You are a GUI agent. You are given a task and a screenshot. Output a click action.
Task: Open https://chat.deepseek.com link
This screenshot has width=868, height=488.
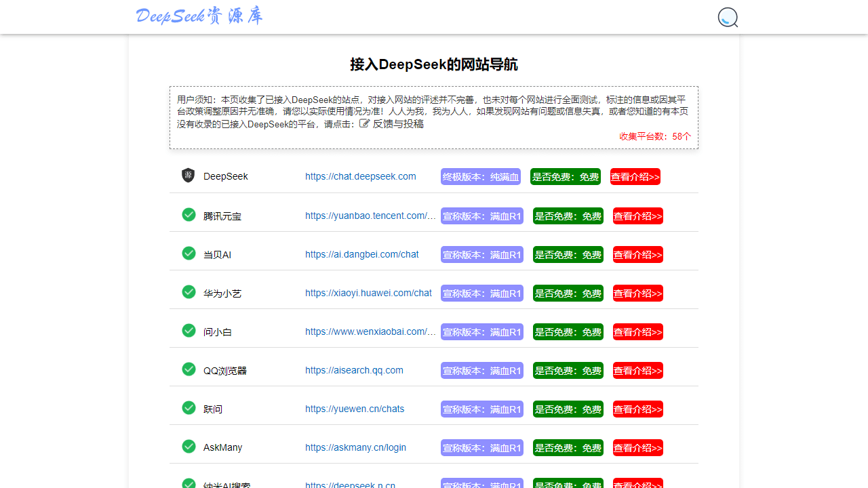(361, 176)
